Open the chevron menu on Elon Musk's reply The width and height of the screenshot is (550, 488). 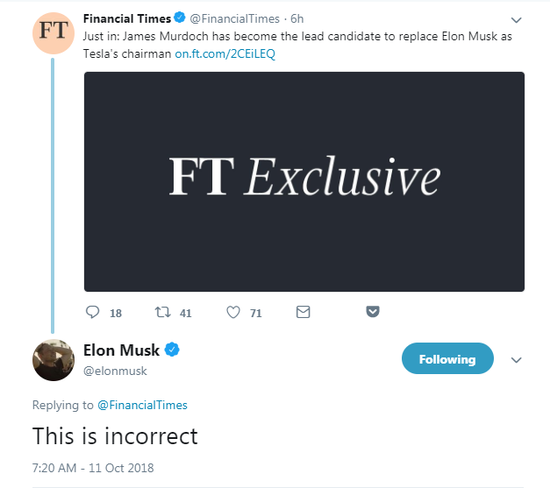click(516, 360)
